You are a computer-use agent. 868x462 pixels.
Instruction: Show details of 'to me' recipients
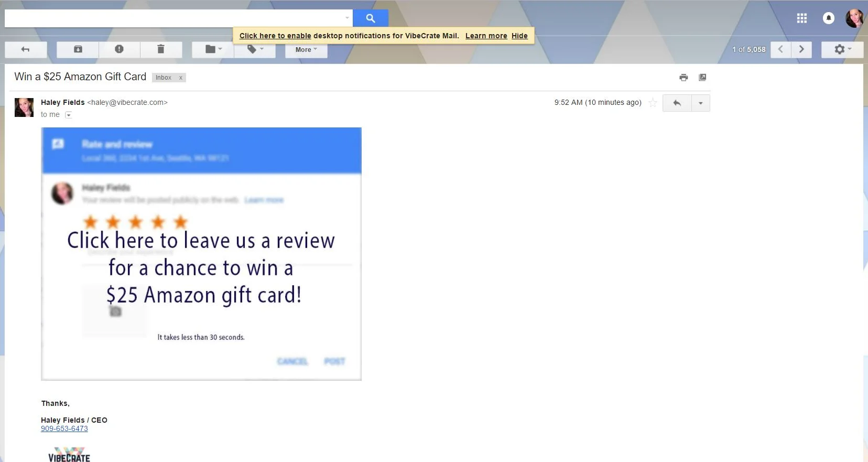point(68,115)
